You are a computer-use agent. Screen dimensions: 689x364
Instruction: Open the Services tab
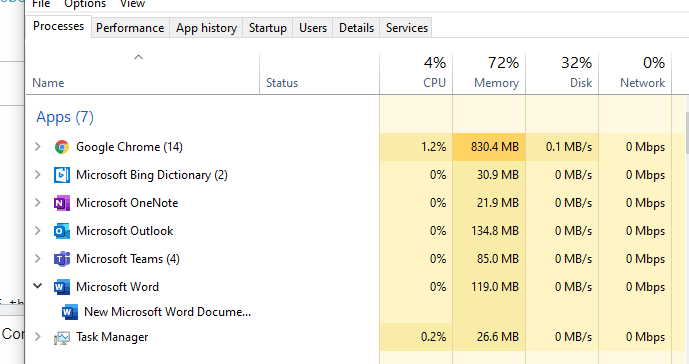point(406,28)
